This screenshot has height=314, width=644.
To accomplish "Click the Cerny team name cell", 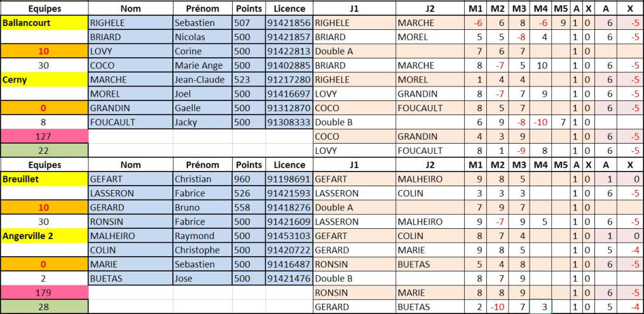I will 45,79.
